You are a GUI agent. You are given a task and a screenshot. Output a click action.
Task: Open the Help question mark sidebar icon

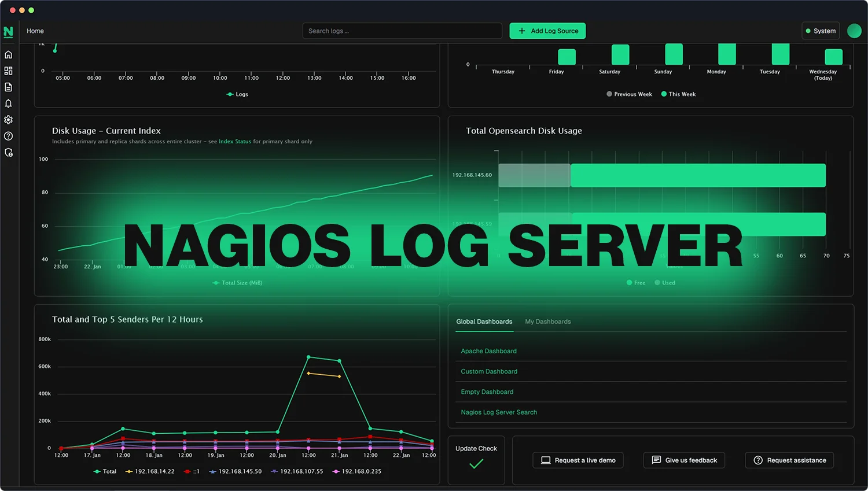8,136
